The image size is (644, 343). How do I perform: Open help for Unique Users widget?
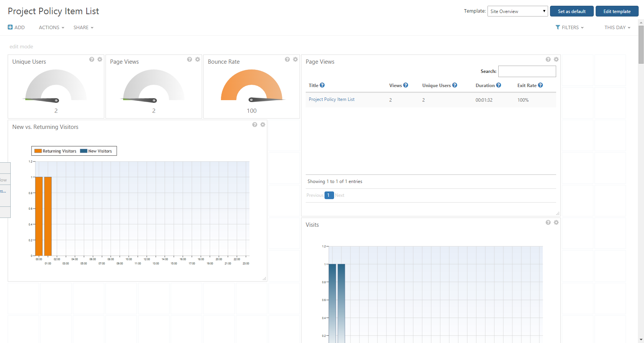92,59
